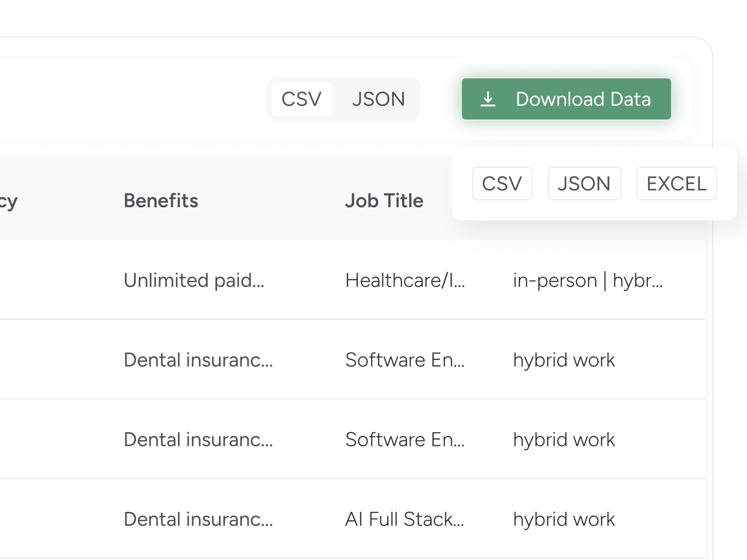Pick EXCEL export option in popup
Screen dimensions: 747x560
676,184
